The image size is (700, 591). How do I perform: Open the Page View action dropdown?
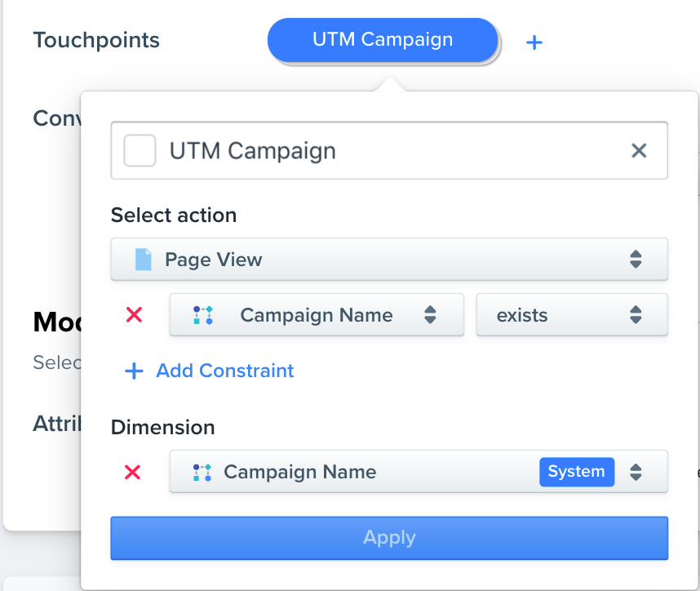click(x=389, y=260)
